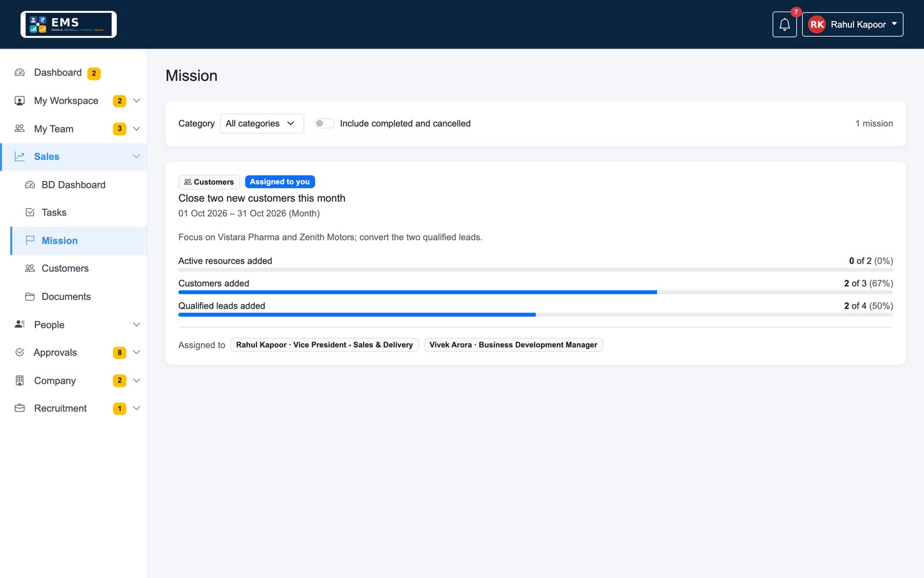Open the Rahul Kapoor user menu
The image size is (924, 578).
852,24
